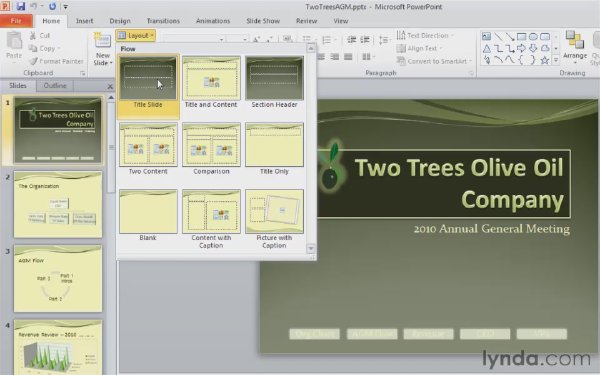
Task: Choose the Blank layout
Action: [x=148, y=216]
